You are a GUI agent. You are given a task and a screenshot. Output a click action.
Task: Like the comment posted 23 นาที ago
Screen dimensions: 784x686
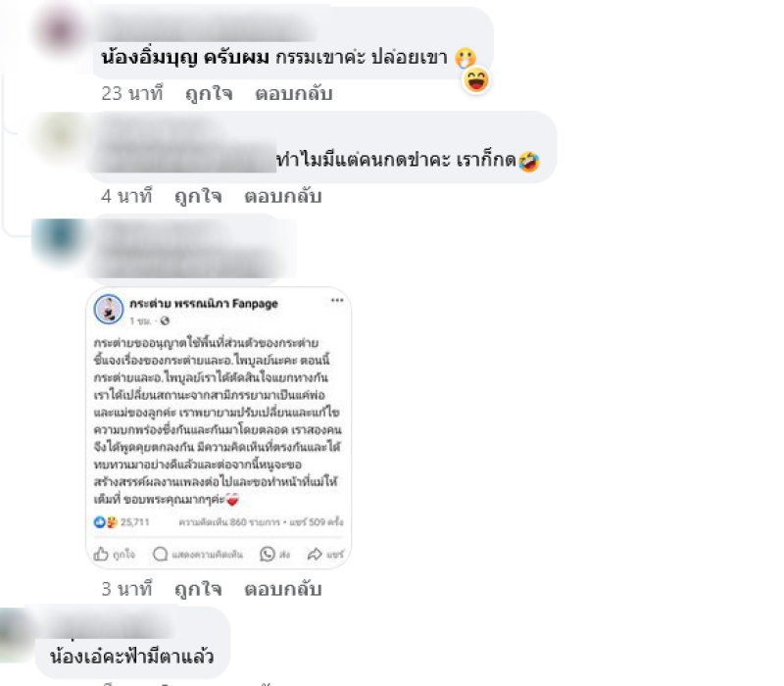point(209,93)
